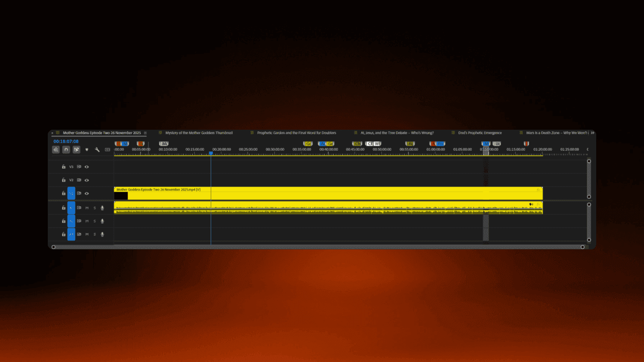Image resolution: width=644 pixels, height=362 pixels.
Task: Click the Caption track options CC icon
Action: [107, 149]
